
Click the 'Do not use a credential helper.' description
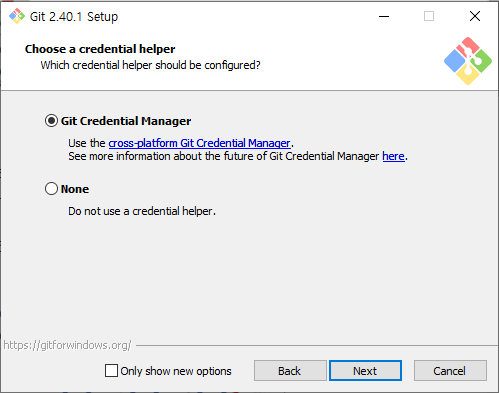tap(142, 211)
